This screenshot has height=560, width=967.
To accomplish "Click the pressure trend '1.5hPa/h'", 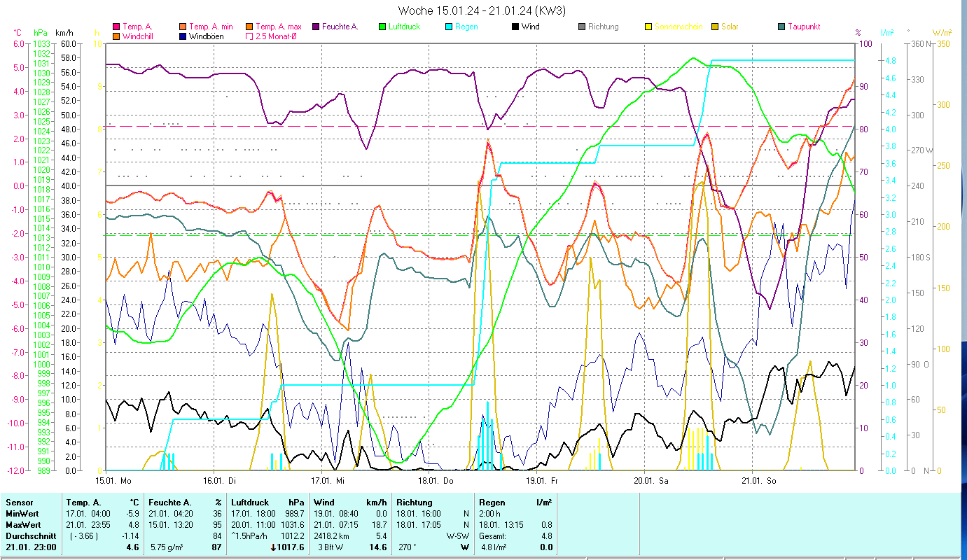I will (x=249, y=536).
